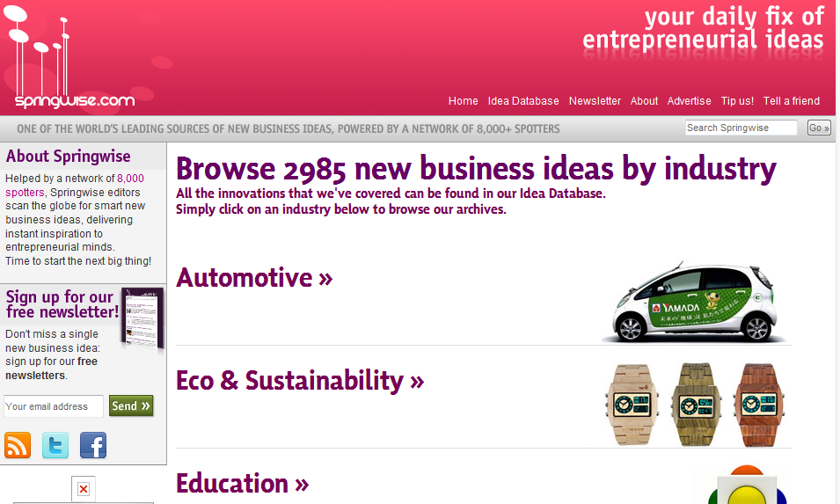Open the Advertise page link
The width and height of the screenshot is (840, 504).
tap(689, 100)
